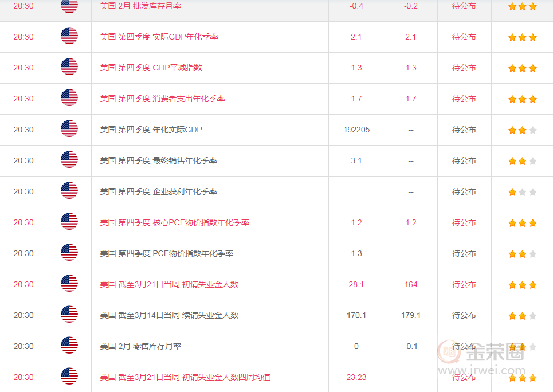553x392 pixels.
Task: Click the 待公布 status for GDP平减指数
Action: click(463, 67)
